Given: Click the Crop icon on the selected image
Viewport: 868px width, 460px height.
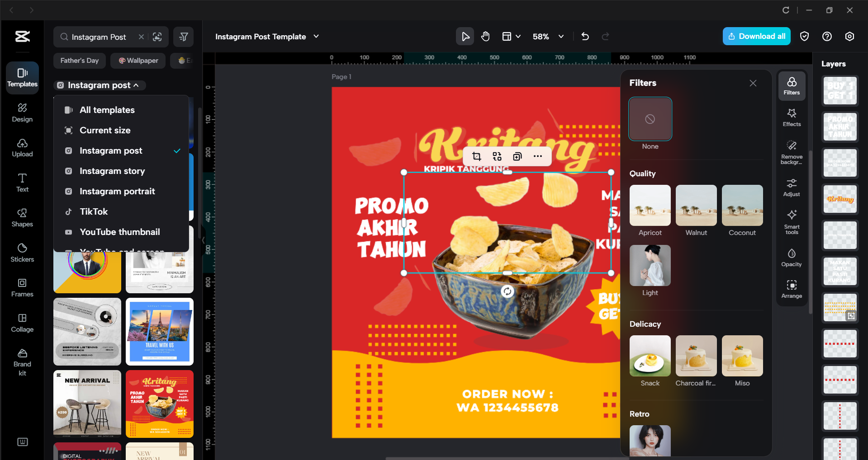Looking at the screenshot, I should pyautogui.click(x=476, y=156).
